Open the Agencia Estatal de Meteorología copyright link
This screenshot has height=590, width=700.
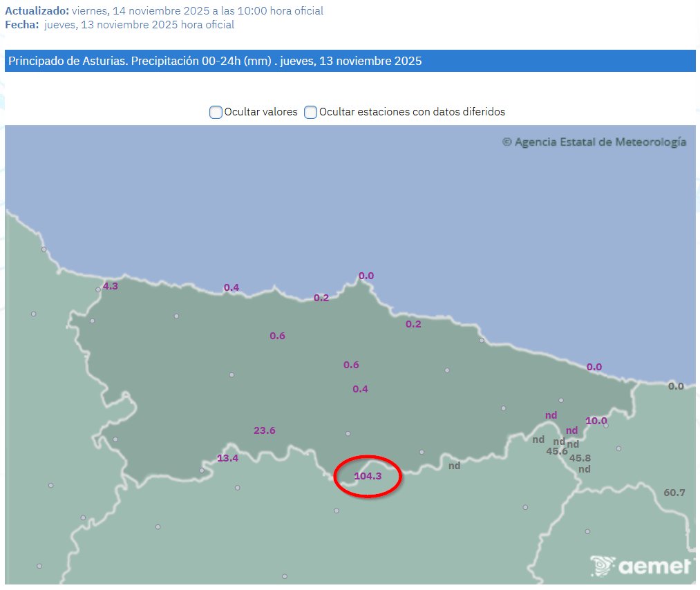[595, 142]
